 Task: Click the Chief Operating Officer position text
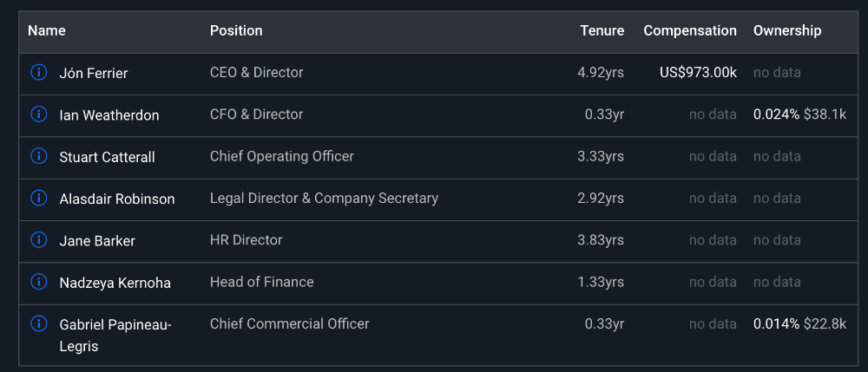(282, 156)
